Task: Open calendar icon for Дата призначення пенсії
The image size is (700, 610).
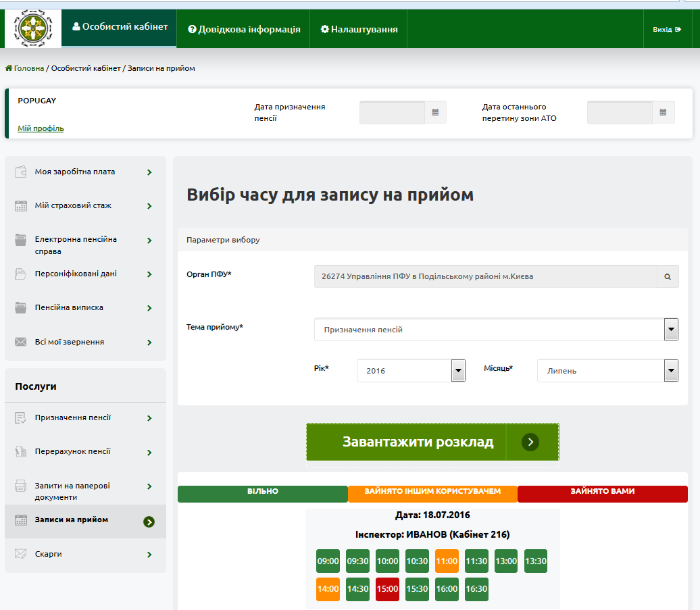Action: pyautogui.click(x=436, y=112)
